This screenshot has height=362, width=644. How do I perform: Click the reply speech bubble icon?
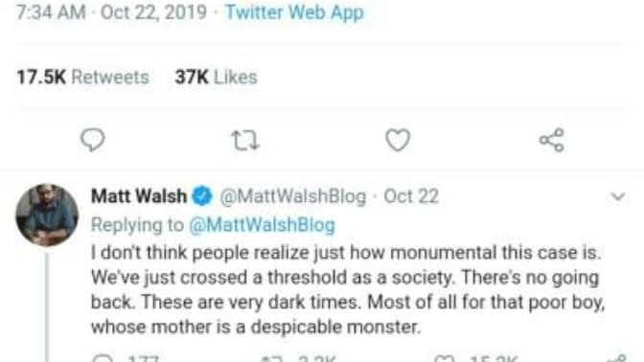92,140
